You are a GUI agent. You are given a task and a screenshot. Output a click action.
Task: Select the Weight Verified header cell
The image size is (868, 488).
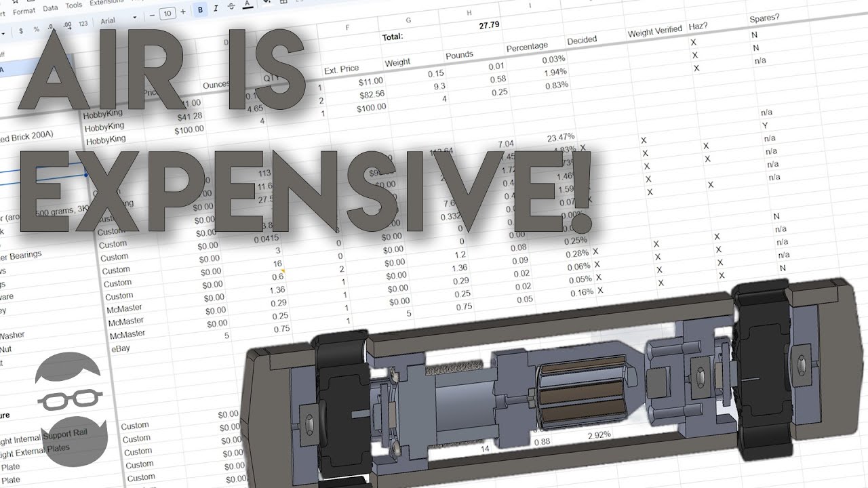(x=655, y=32)
